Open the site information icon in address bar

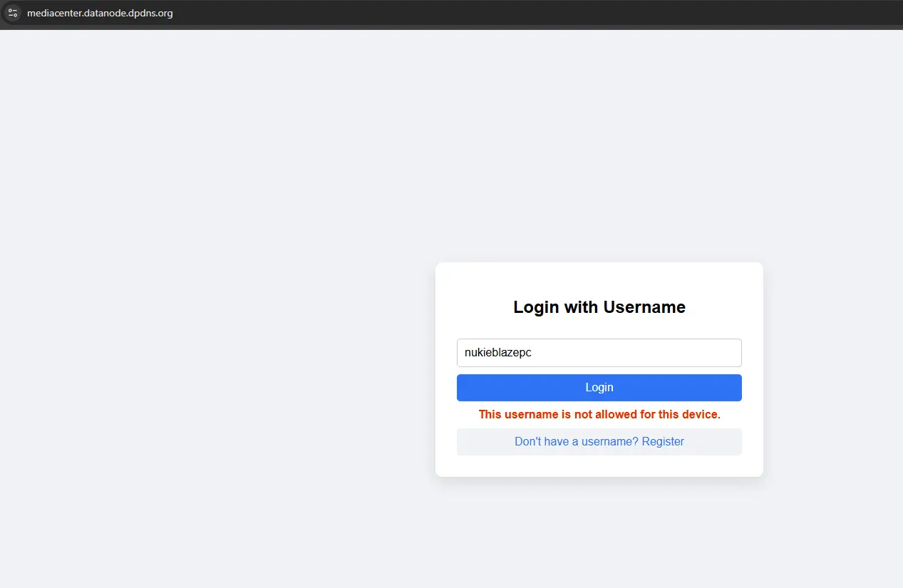(x=12, y=13)
